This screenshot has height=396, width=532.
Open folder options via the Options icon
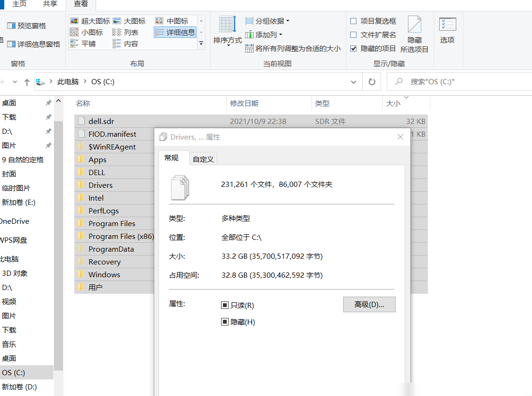click(447, 31)
